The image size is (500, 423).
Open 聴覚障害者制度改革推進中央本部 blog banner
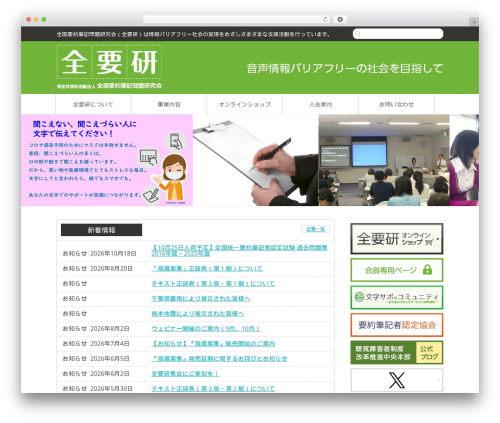(397, 353)
